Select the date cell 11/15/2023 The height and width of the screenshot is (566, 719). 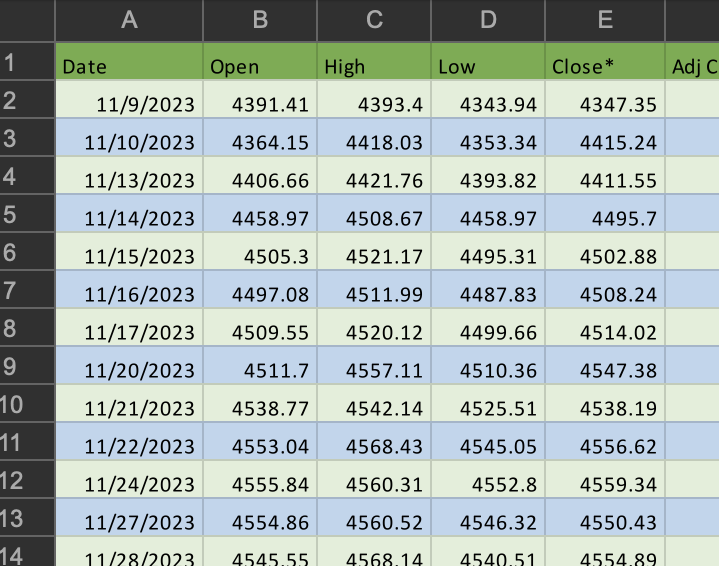click(x=129, y=251)
